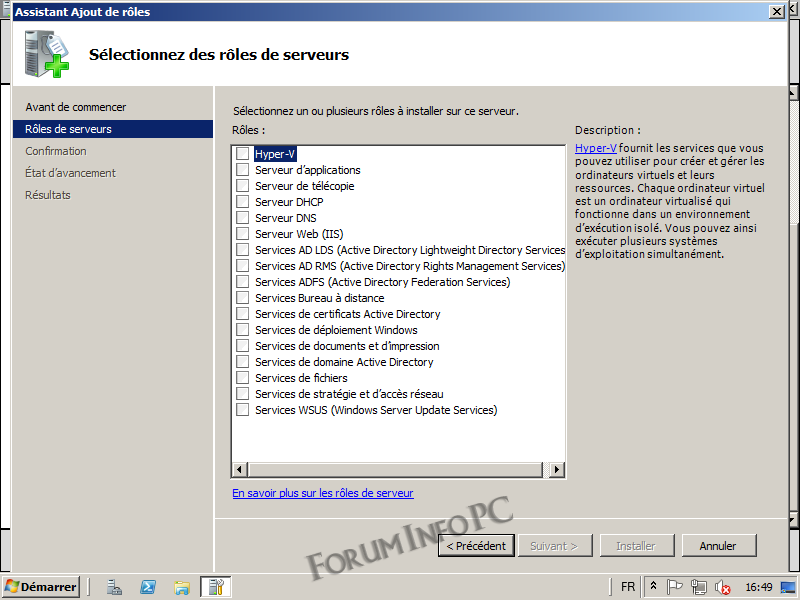
Task: Select the Serveur DHCP checkbox
Action: point(243,202)
